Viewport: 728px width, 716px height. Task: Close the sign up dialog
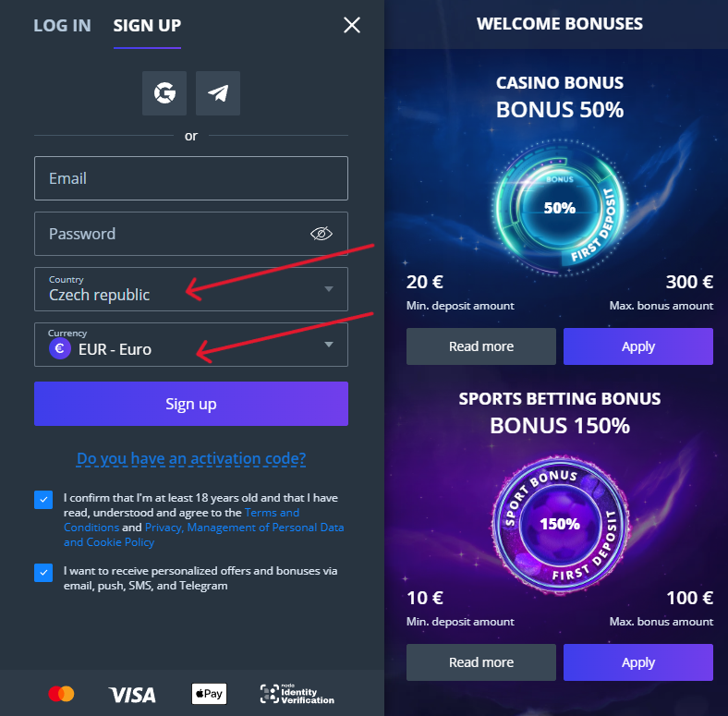351,25
